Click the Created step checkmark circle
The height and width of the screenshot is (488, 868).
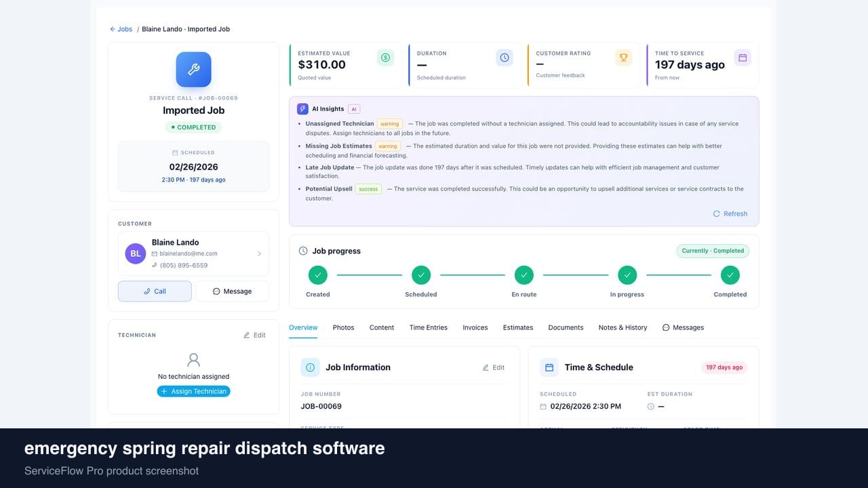(318, 275)
